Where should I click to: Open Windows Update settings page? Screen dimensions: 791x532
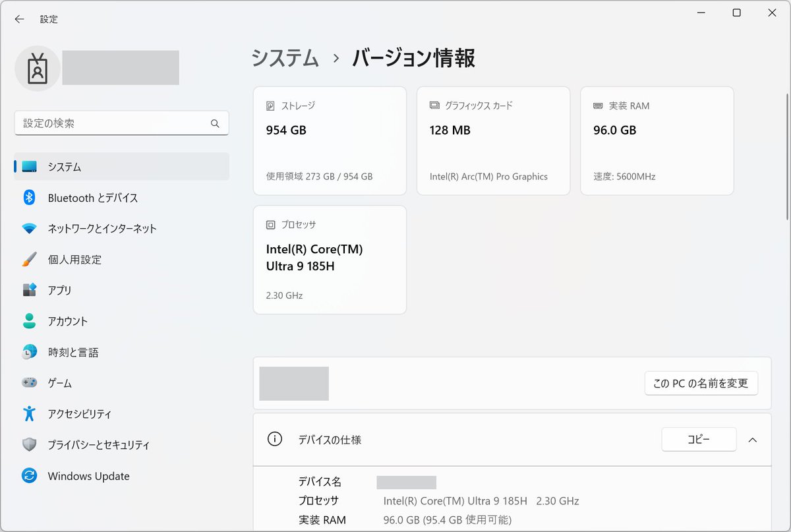(121, 476)
